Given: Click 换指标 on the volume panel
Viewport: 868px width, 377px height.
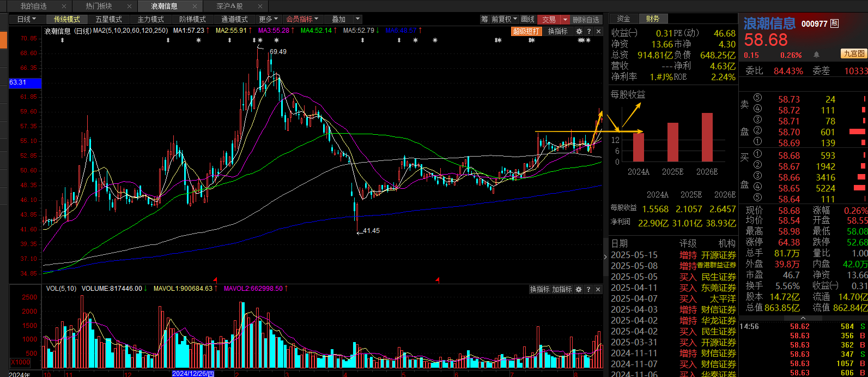Looking at the screenshot, I should point(539,289).
